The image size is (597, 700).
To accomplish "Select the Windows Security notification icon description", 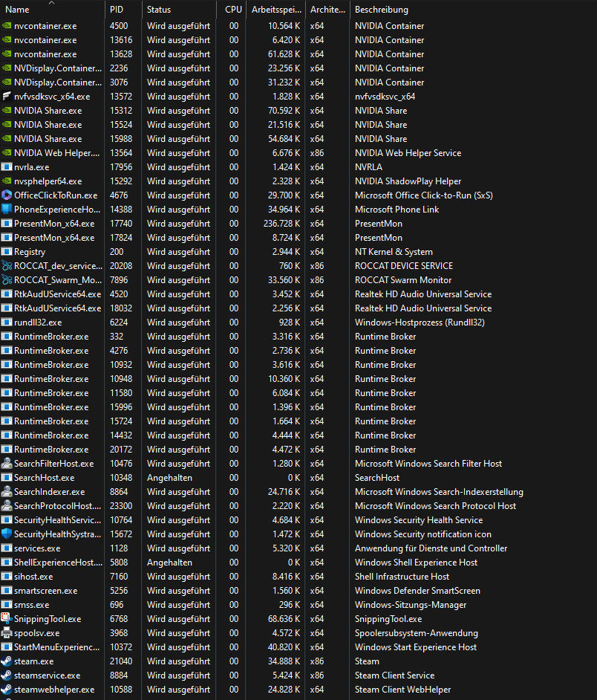I will coord(423,534).
